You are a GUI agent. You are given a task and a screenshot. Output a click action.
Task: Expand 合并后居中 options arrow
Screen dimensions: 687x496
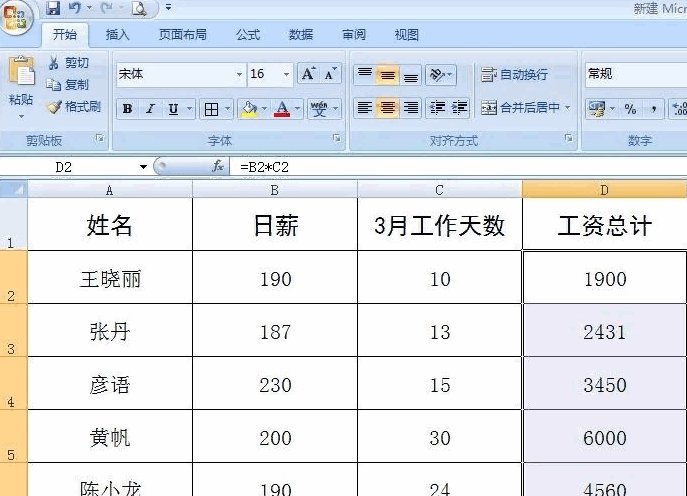click(x=567, y=107)
